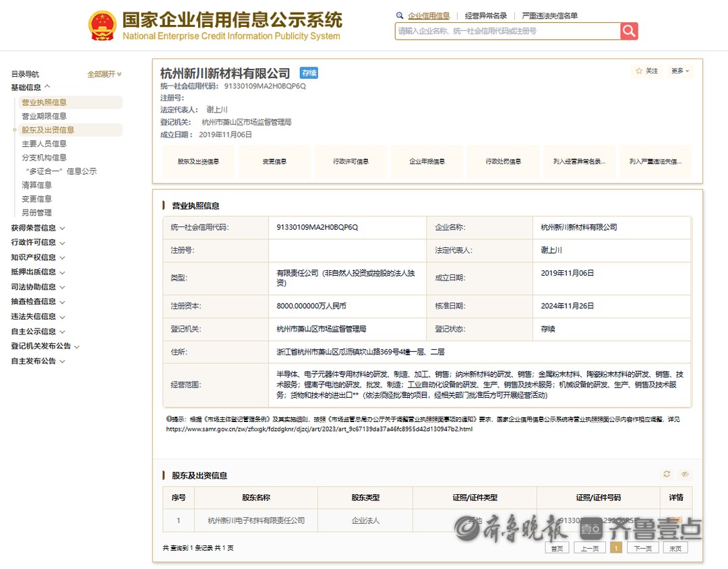Image resolution: width=728 pixels, height=569 pixels.
Task: Click the 变更信息 shortcut button
Action: click(x=274, y=162)
